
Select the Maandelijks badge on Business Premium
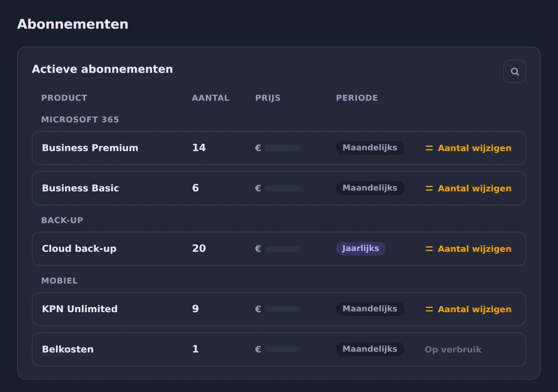tap(370, 148)
